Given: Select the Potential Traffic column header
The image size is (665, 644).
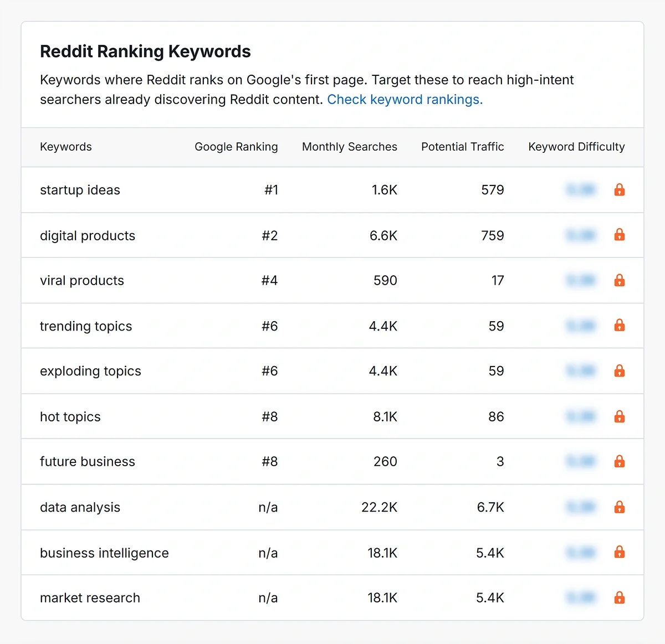Looking at the screenshot, I should (462, 147).
